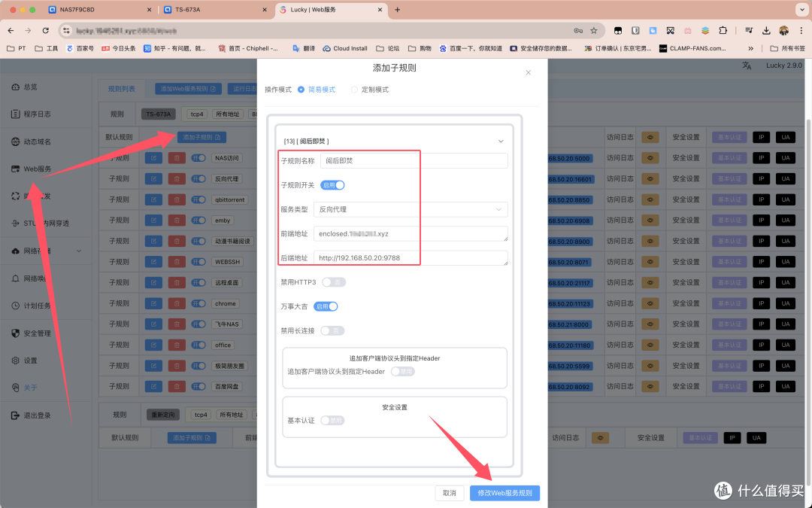Click the password key icon in address bar
This screenshot has width=812, height=508.
tap(578, 31)
